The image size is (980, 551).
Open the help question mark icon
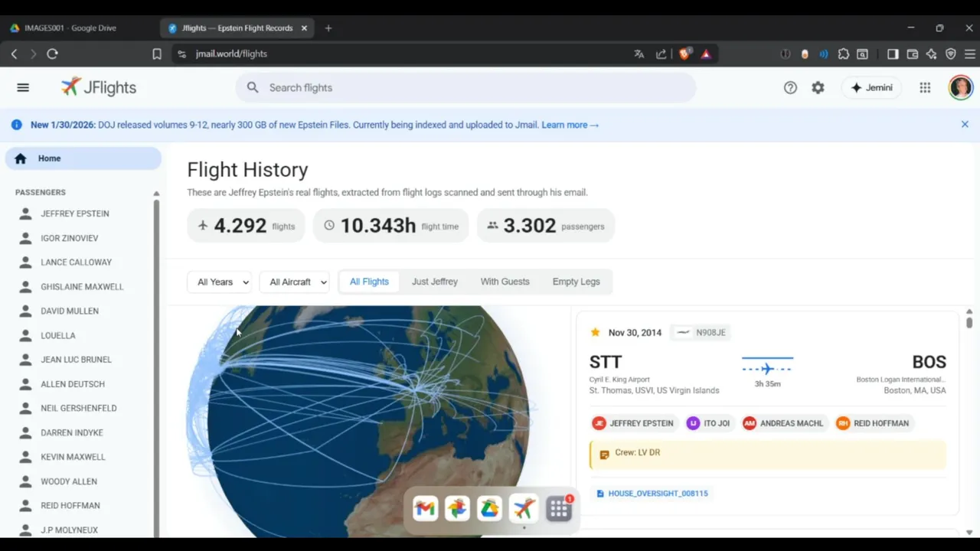[790, 87]
